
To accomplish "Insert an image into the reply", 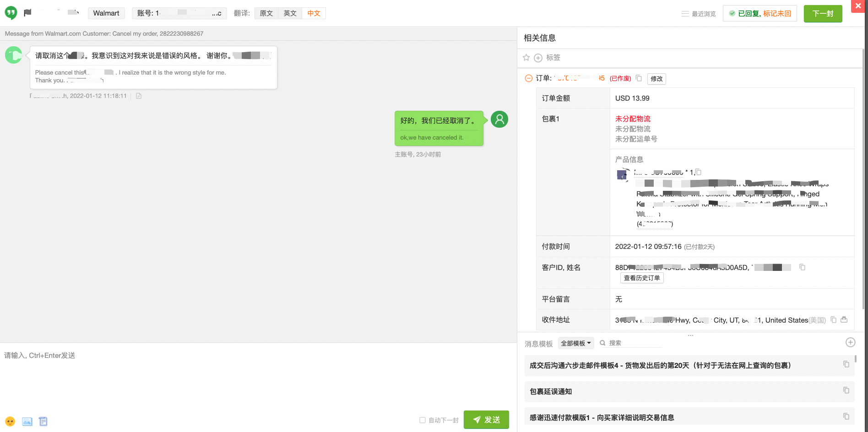I will [x=27, y=421].
